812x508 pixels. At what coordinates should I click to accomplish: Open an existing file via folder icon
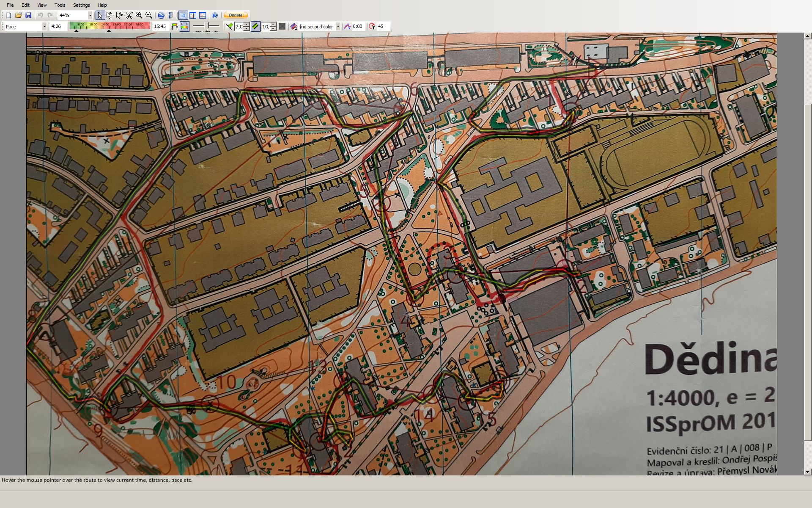coord(19,15)
